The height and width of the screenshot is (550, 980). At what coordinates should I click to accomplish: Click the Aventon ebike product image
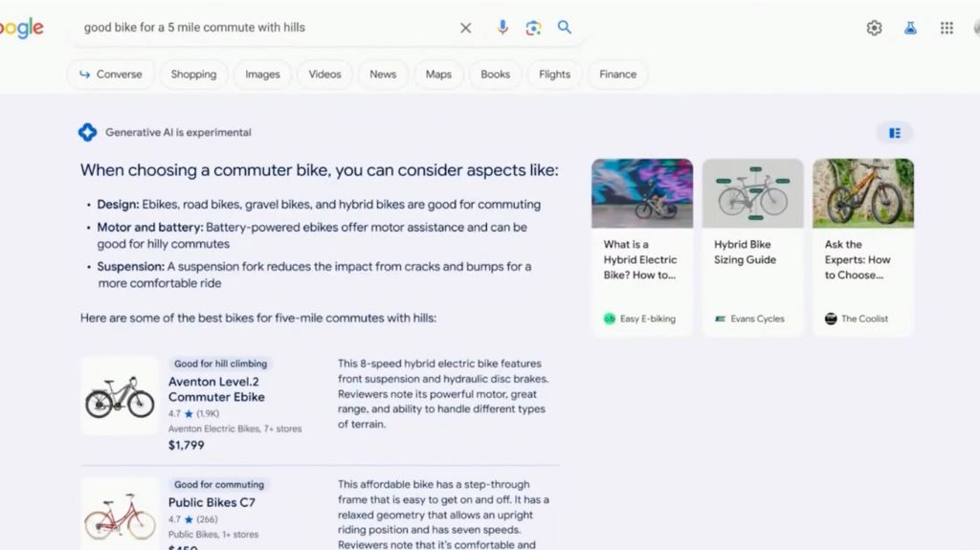tap(120, 396)
